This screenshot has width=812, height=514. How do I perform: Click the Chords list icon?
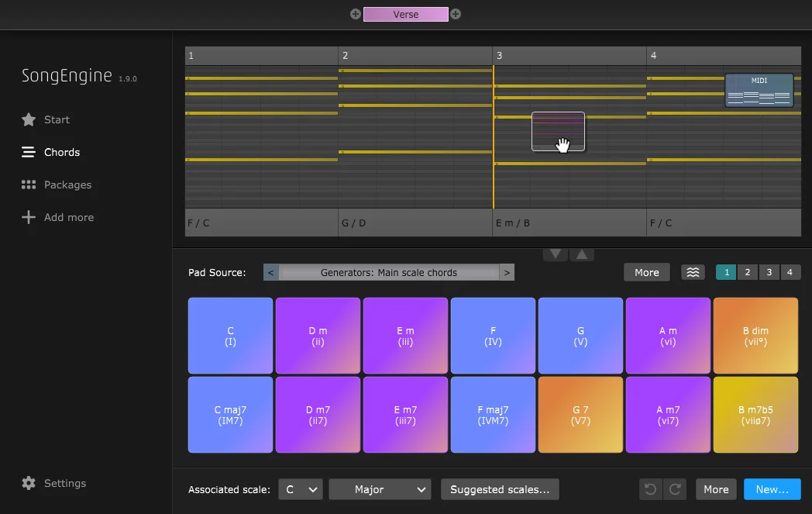coord(29,152)
